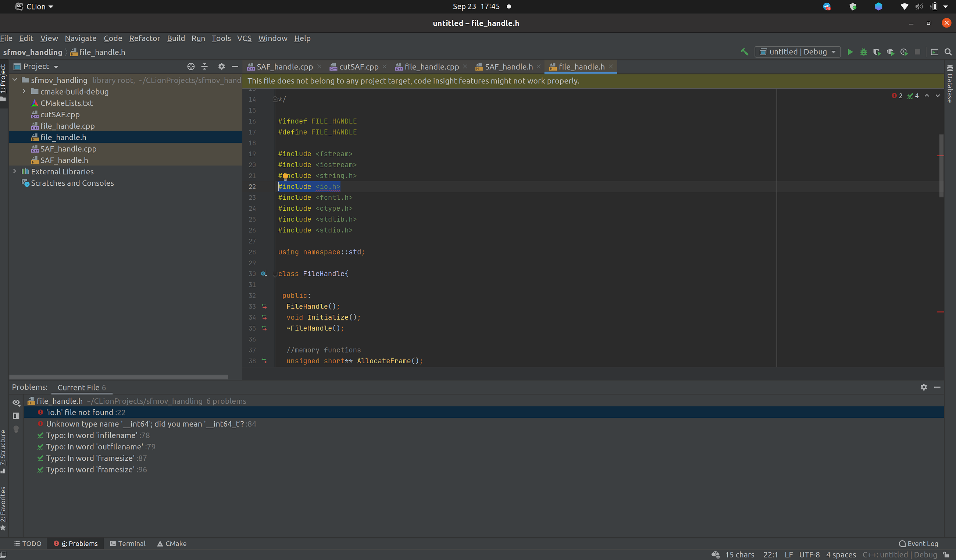
Task: Click the errors count indicator in editor
Action: (897, 96)
